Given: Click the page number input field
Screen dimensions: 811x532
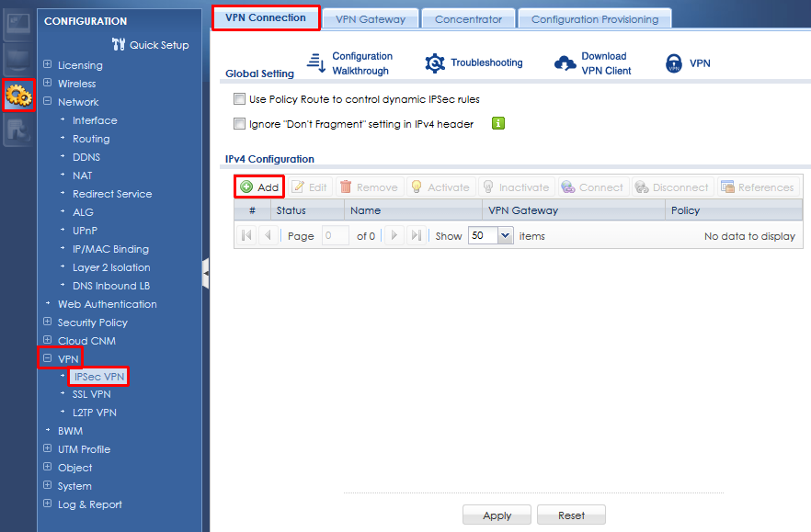Looking at the screenshot, I should [335, 235].
